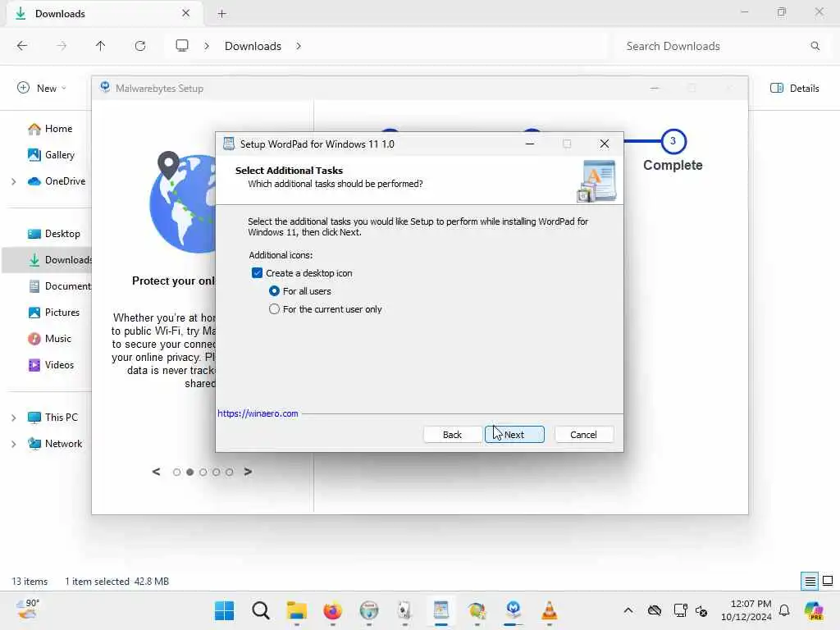This screenshot has height=630, width=840.
Task: Switch to details list view
Action: (x=810, y=581)
